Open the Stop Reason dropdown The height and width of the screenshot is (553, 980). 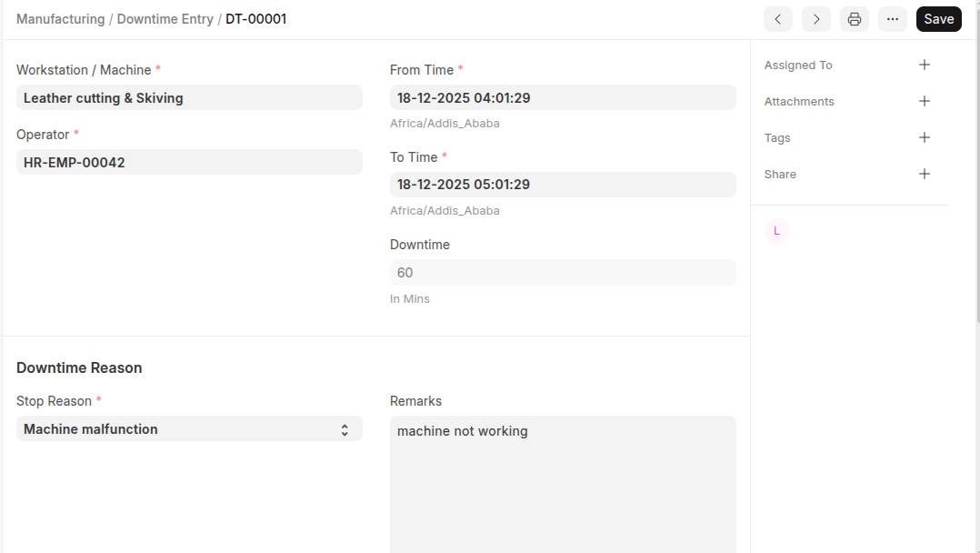pyautogui.click(x=189, y=429)
